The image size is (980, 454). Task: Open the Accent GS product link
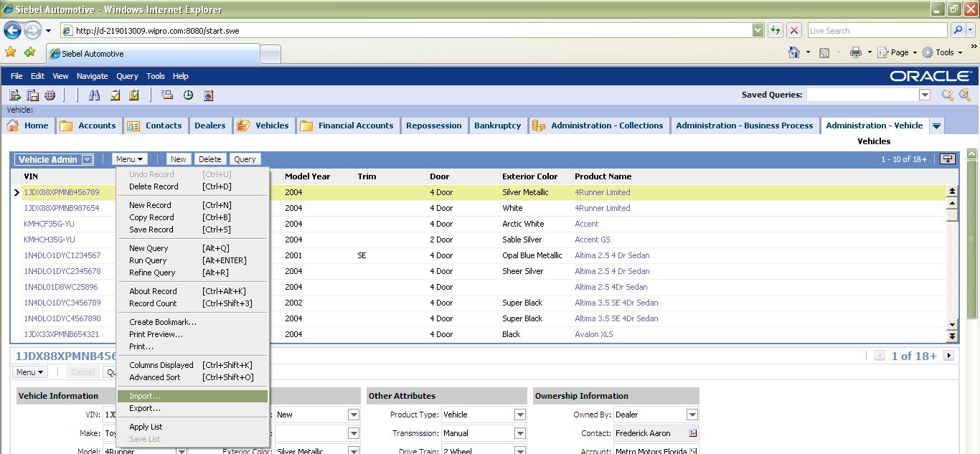coord(593,240)
